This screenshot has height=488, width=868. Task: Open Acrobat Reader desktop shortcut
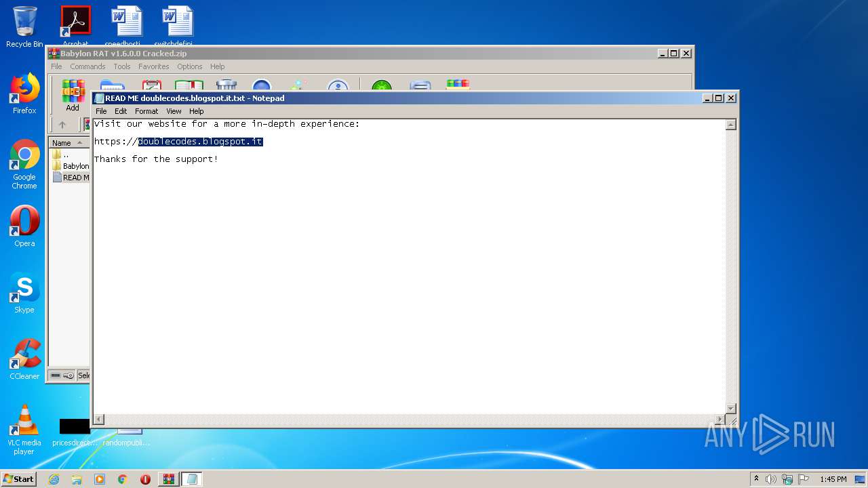click(75, 26)
